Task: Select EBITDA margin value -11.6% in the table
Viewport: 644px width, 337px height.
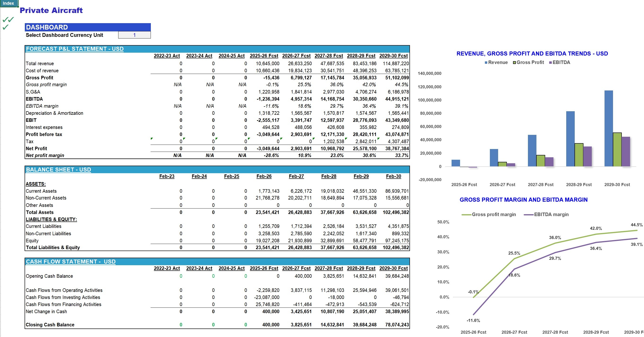Action: click(271, 106)
